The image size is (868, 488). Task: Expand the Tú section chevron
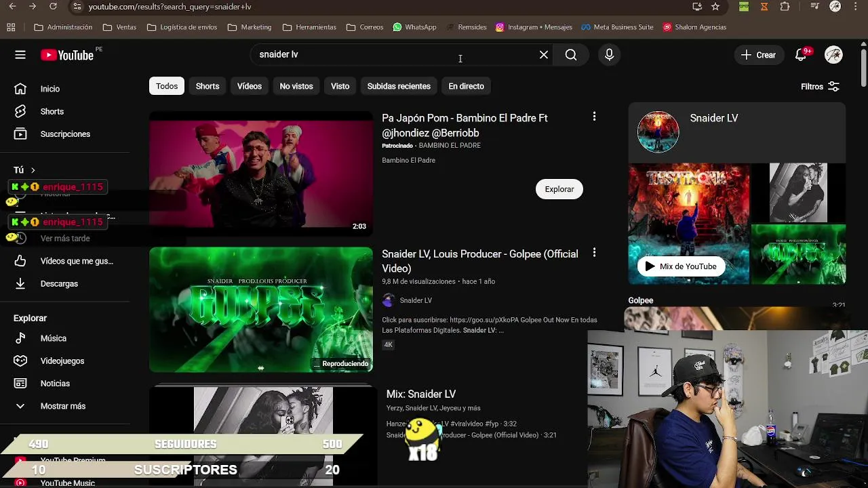point(33,170)
